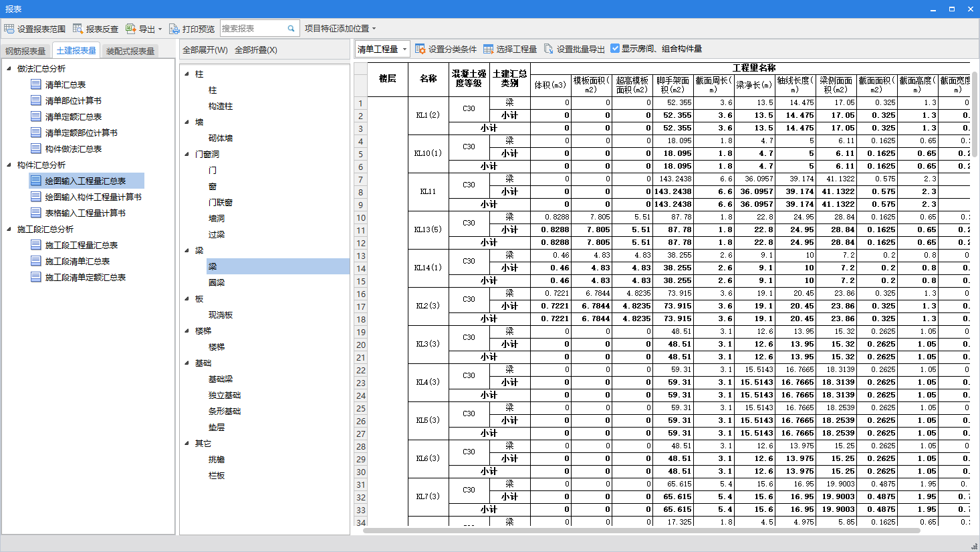Select 挑檐 in the component tree
Viewport: 980px width, 552px height.
pos(217,459)
